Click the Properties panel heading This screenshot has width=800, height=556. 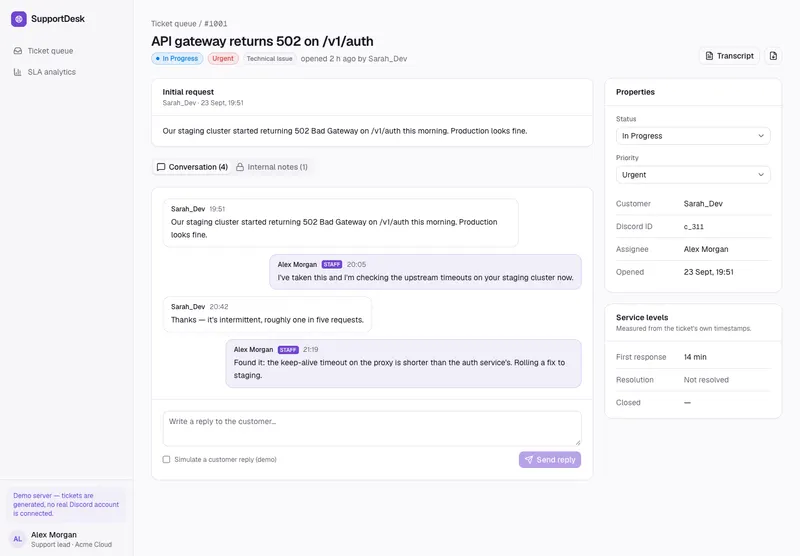click(x=635, y=92)
